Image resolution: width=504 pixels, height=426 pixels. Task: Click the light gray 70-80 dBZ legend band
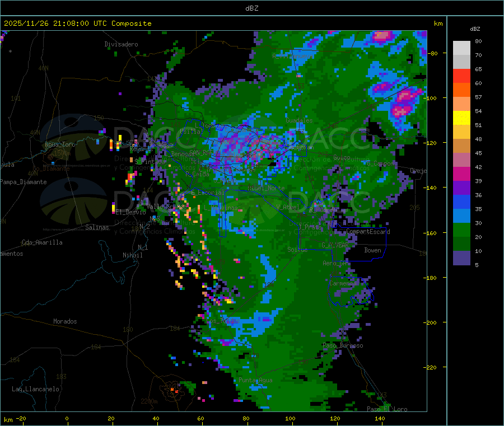click(461, 48)
